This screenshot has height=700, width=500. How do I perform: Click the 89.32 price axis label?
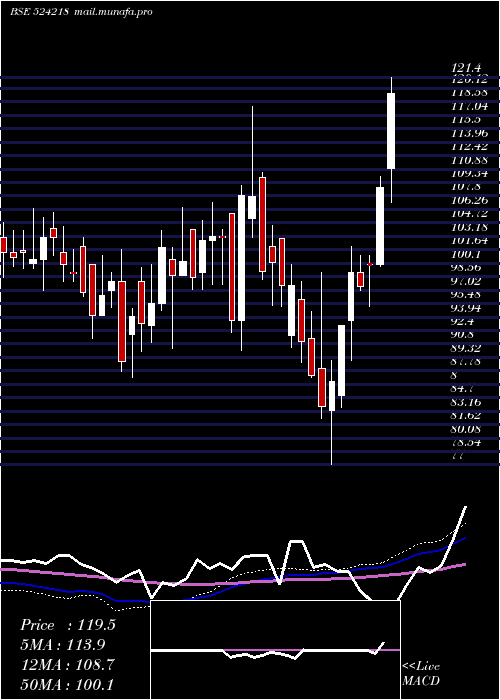466,348
